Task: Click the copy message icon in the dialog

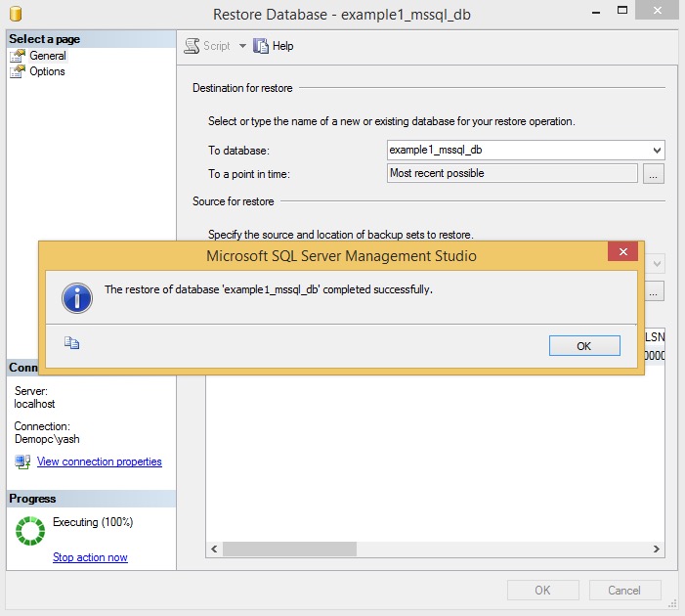Action: coord(71,343)
